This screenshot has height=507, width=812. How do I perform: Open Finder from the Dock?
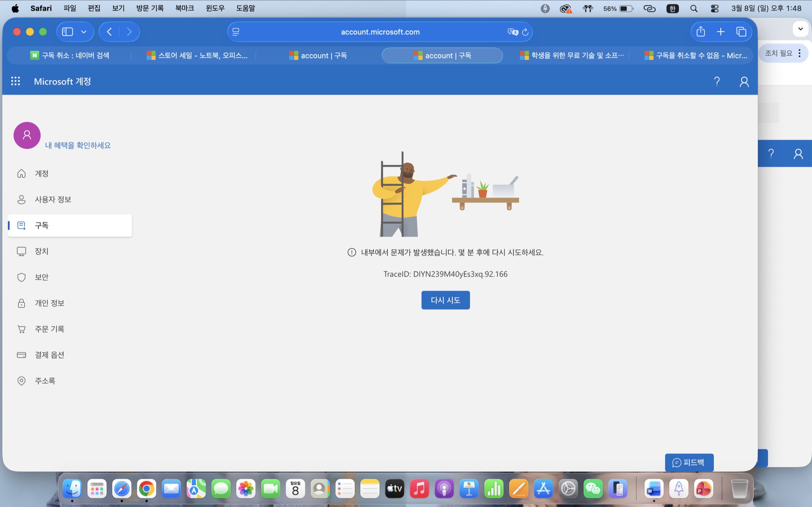[x=72, y=489]
